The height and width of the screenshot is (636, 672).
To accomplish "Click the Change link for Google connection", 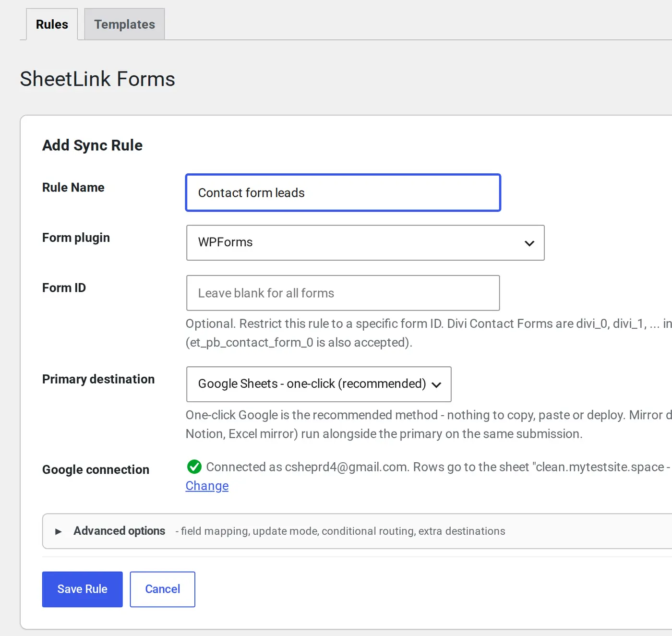I will tap(207, 486).
